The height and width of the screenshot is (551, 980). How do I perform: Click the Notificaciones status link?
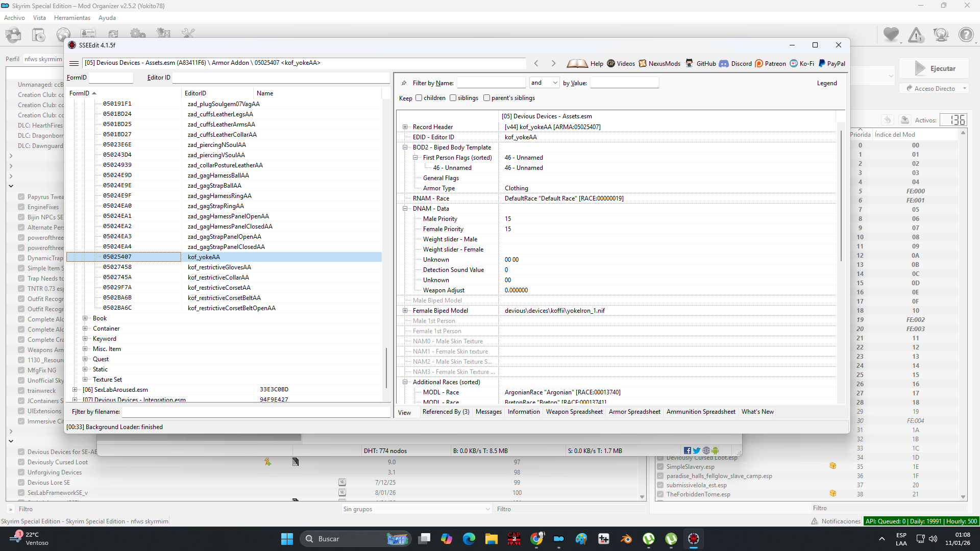click(x=836, y=521)
